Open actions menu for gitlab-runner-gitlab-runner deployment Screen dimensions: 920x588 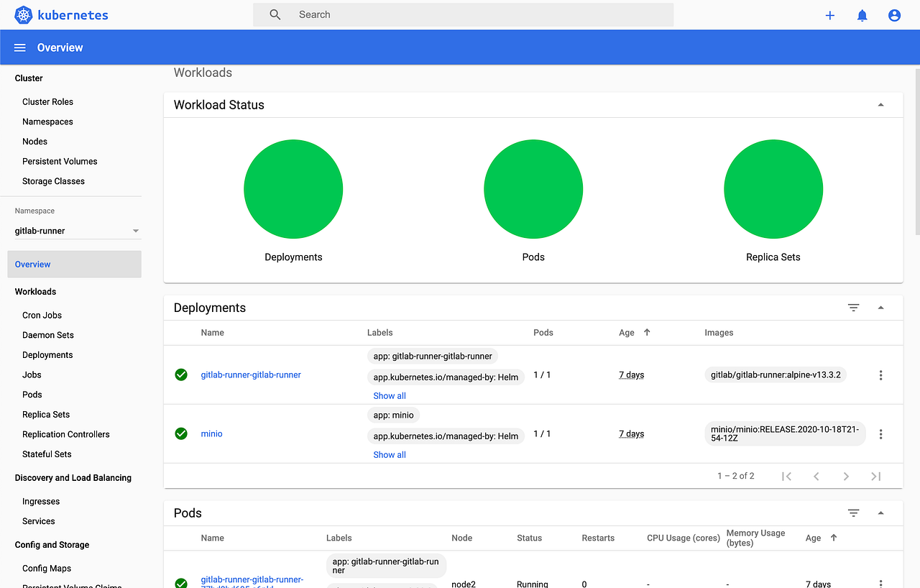coord(880,375)
